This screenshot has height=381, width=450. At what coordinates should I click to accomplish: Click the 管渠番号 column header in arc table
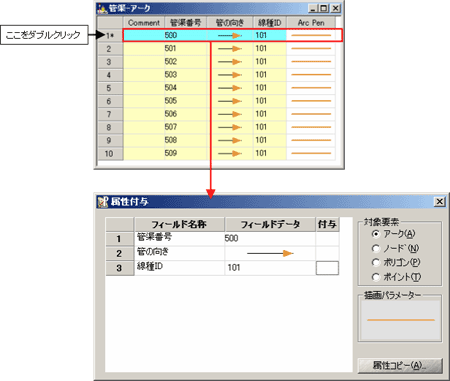click(186, 23)
